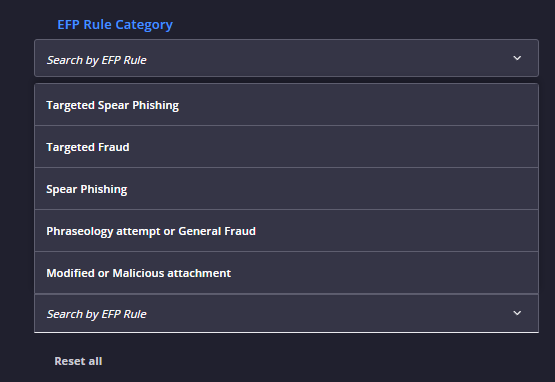
Task: Filter by Targeted Fraud category row
Action: tap(286, 147)
